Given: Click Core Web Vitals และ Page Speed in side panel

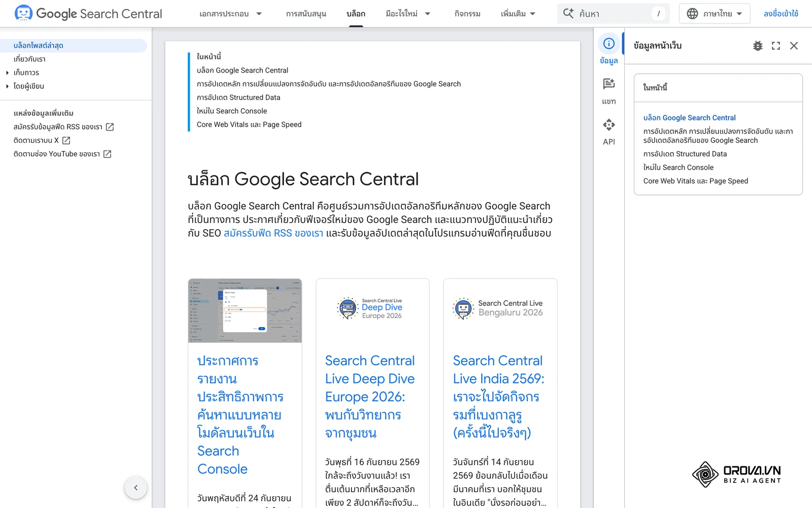Looking at the screenshot, I should click(696, 181).
